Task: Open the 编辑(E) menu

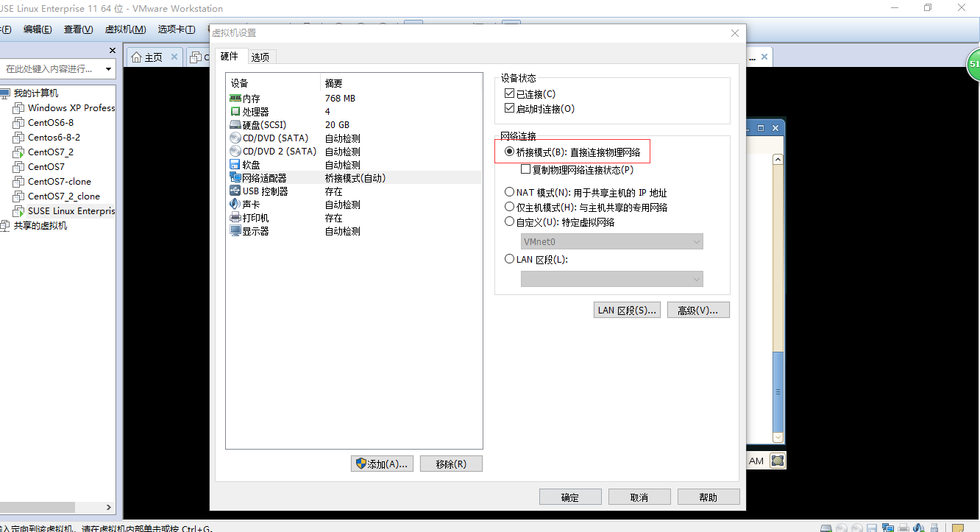Action: click(38, 29)
